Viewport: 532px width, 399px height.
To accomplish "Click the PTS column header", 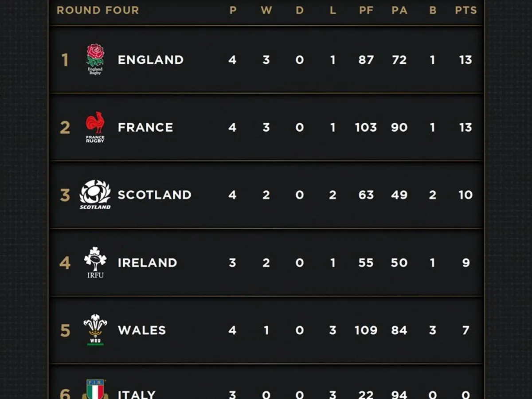I will click(x=465, y=10).
